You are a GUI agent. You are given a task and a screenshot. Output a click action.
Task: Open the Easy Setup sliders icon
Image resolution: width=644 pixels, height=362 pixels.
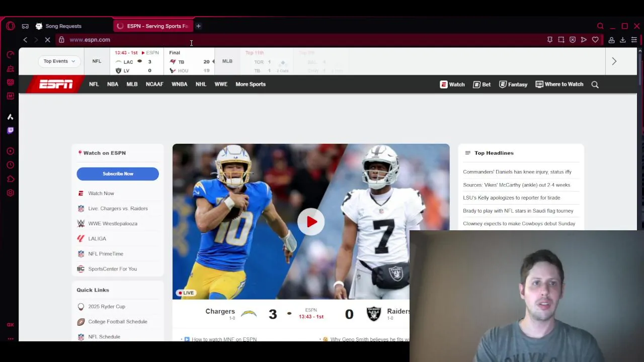[x=634, y=40]
